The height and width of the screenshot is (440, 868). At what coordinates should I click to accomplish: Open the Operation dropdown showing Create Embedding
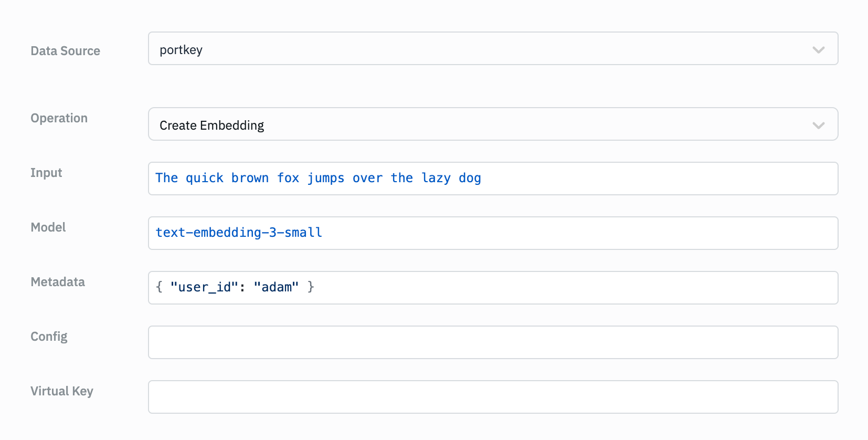[493, 124]
